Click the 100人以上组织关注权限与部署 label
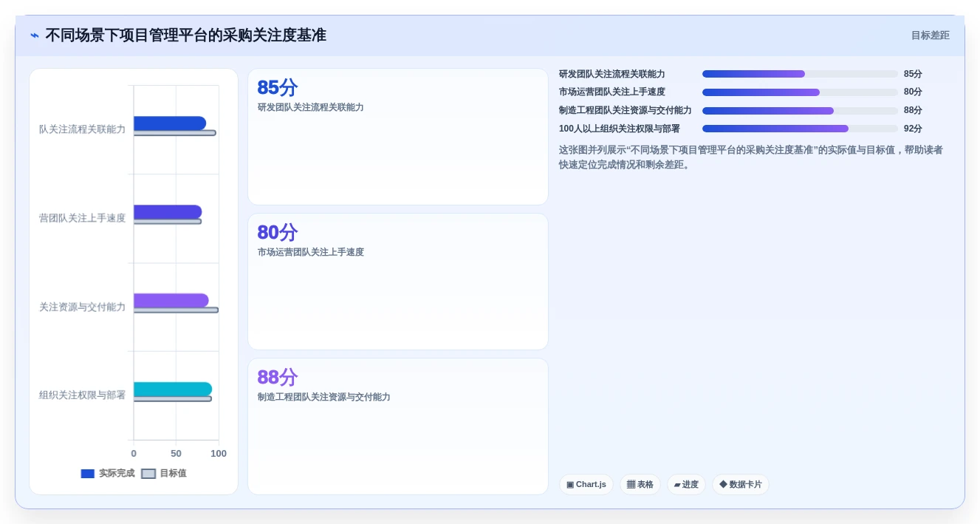This screenshot has width=980, height=524. [x=620, y=129]
